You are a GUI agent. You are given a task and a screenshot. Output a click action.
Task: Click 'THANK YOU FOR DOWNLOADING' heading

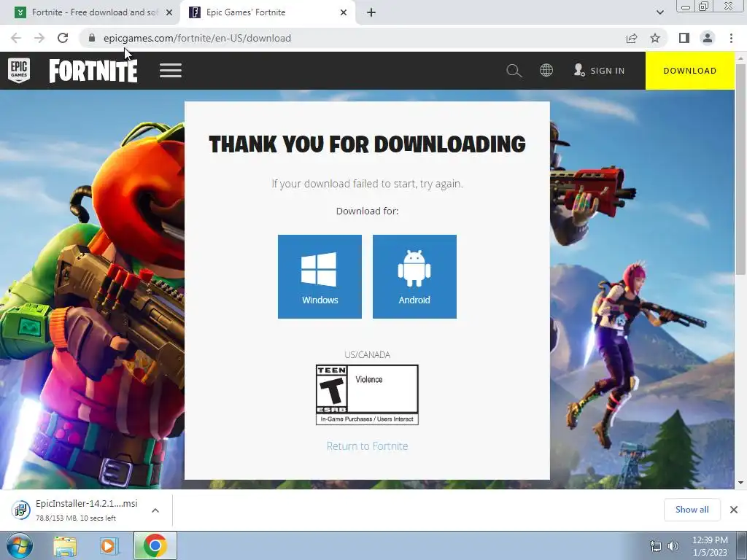tap(368, 144)
